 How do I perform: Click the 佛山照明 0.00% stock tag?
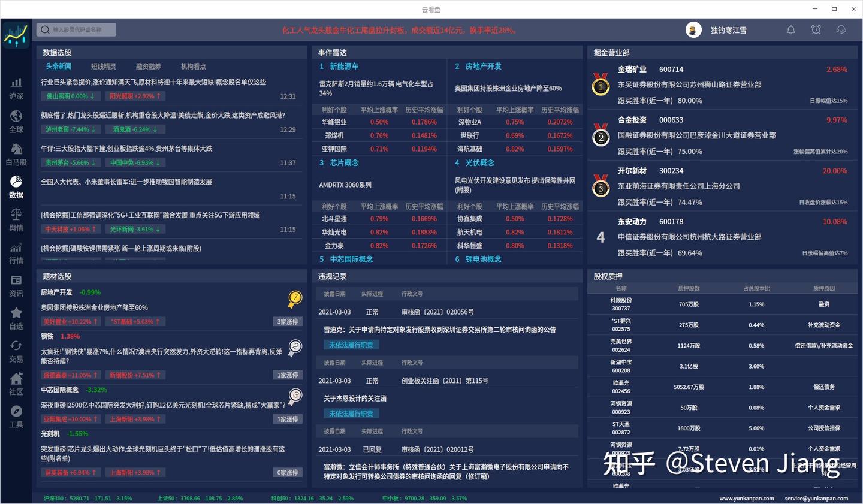pyautogui.click(x=70, y=96)
